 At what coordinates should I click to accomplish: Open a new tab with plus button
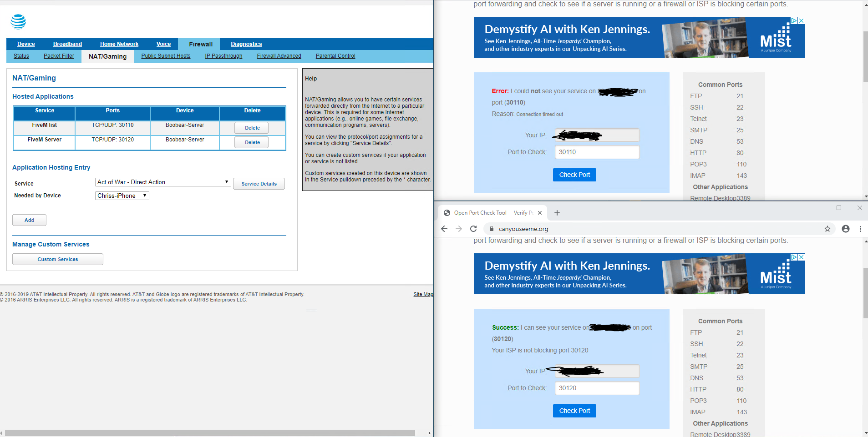pos(557,213)
